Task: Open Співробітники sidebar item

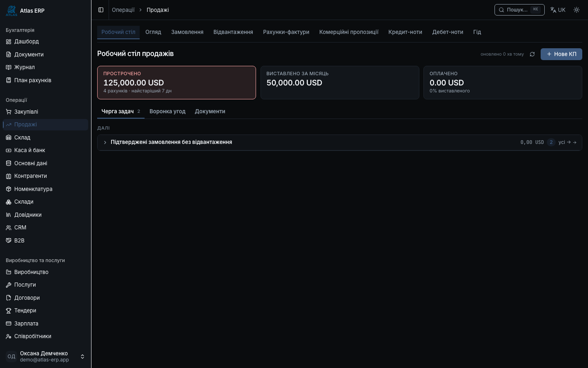Action: tap(45, 336)
